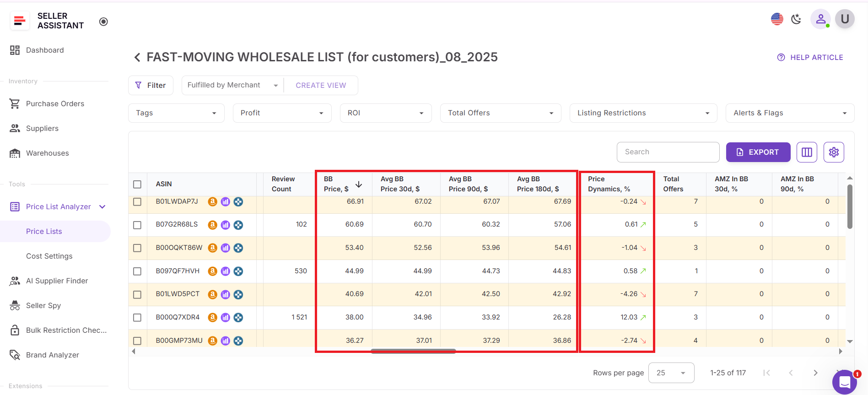Viewport: 868px width, 395px height.
Task: Open table settings gear icon
Action: pos(834,152)
